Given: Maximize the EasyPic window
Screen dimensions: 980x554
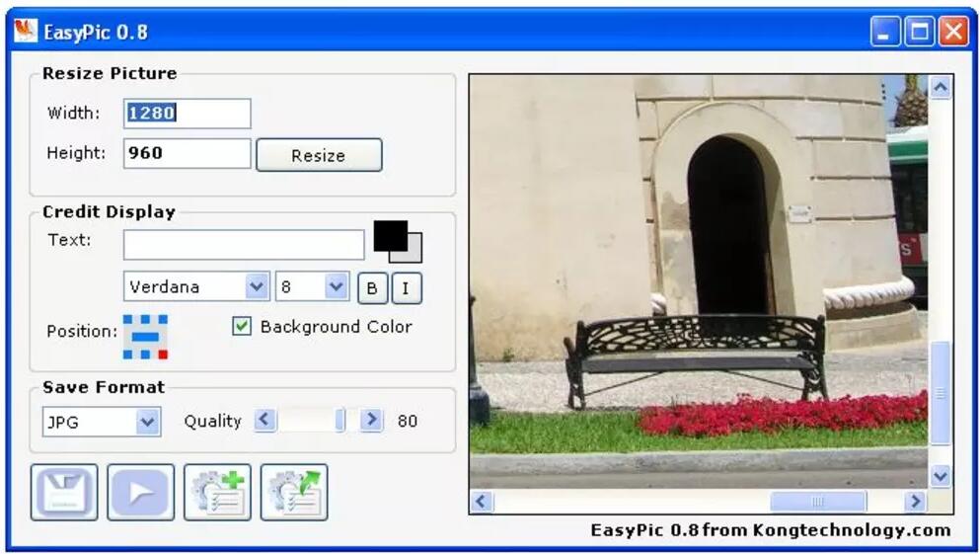Looking at the screenshot, I should pyautogui.click(x=920, y=31).
